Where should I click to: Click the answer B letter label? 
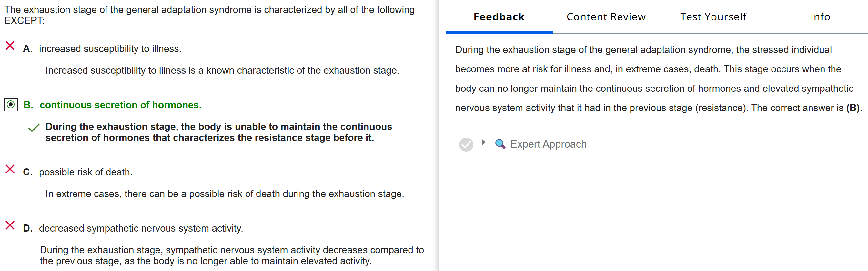coord(28,105)
